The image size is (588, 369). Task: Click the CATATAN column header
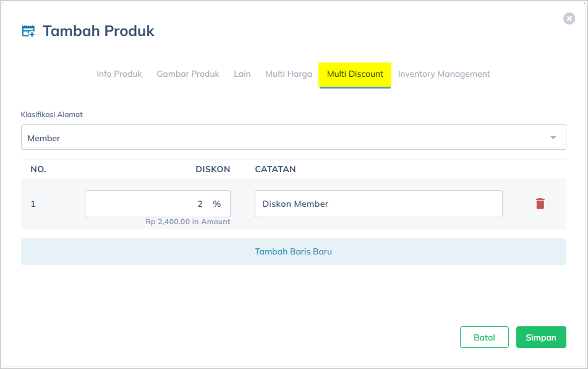click(275, 169)
